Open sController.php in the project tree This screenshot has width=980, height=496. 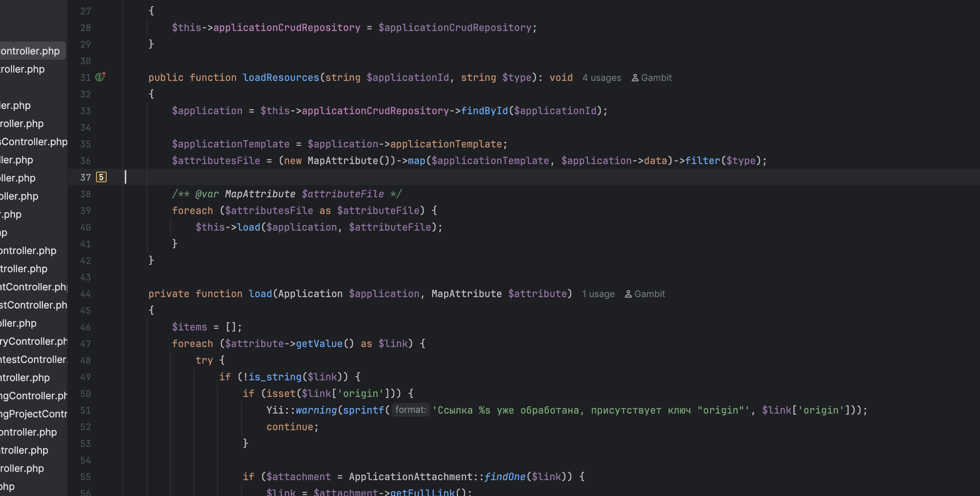point(34,141)
